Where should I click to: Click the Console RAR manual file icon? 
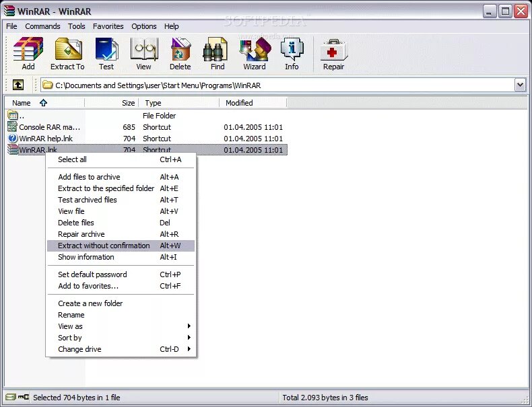tap(13, 126)
